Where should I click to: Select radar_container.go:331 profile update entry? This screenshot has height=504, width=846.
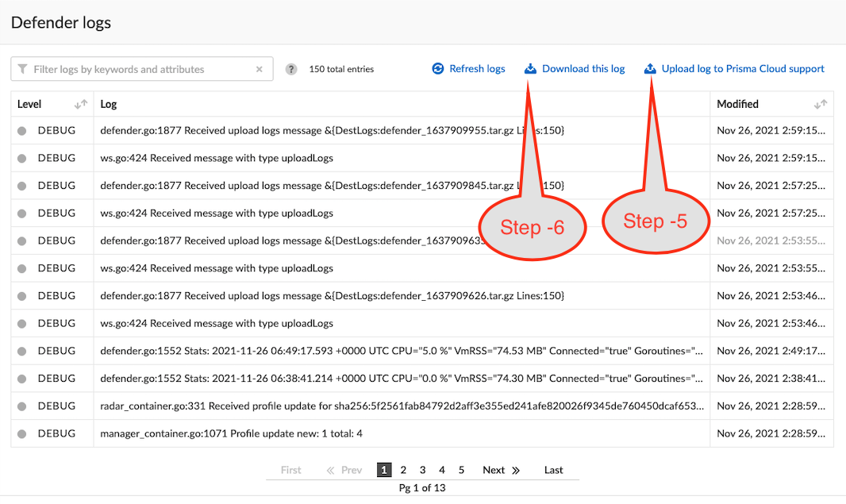tap(422, 406)
